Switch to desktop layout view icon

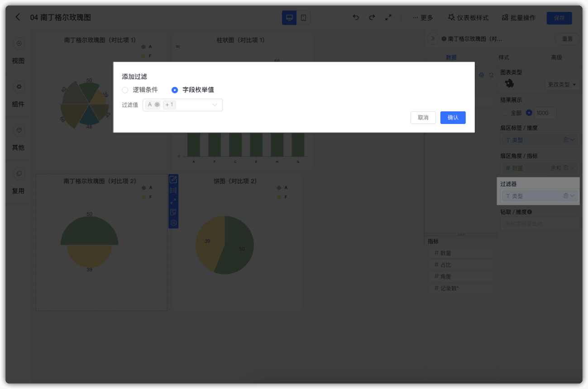[289, 18]
